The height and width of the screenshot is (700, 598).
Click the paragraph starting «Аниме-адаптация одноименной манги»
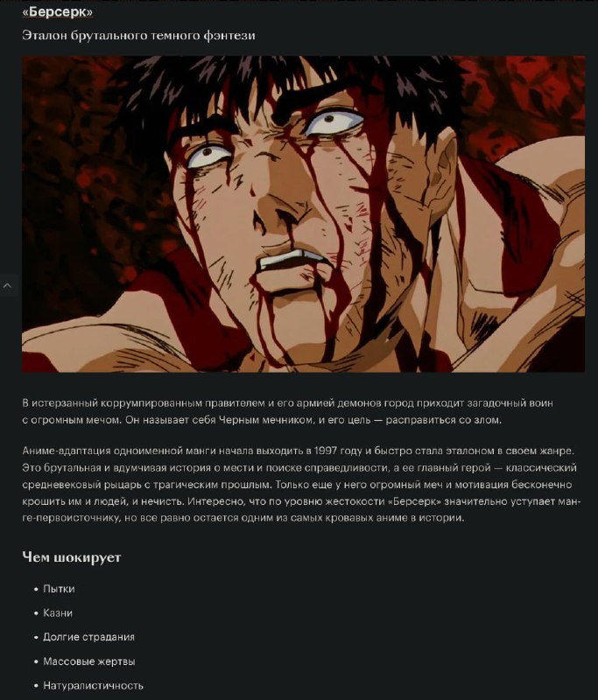[x=301, y=485]
